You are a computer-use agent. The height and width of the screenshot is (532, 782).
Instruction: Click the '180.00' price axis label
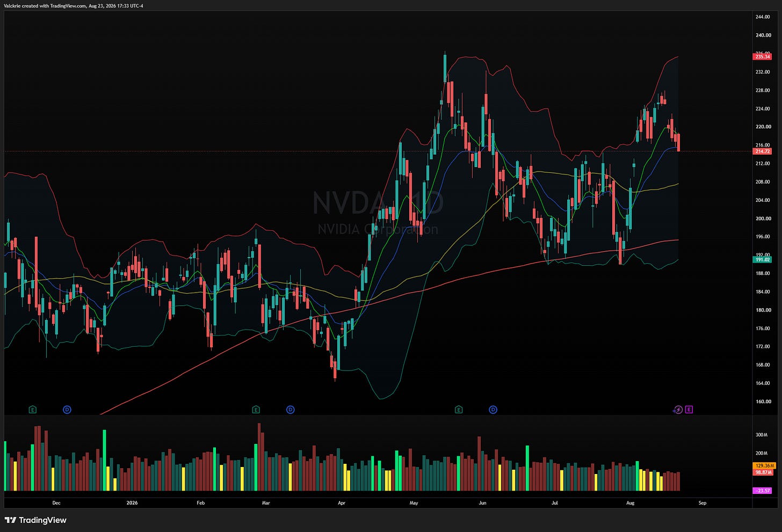tap(763, 310)
